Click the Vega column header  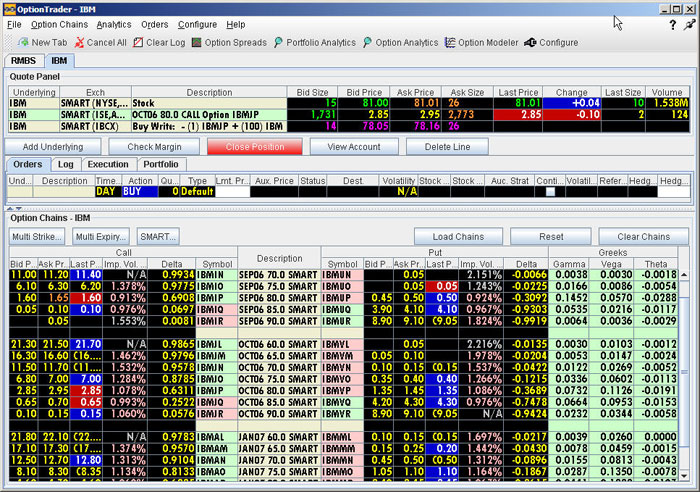point(611,264)
